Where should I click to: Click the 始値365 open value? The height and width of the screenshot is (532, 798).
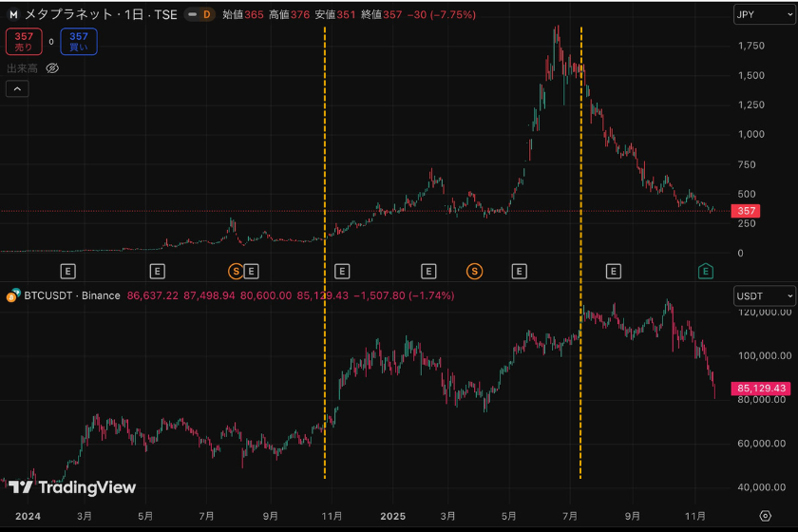(243, 15)
